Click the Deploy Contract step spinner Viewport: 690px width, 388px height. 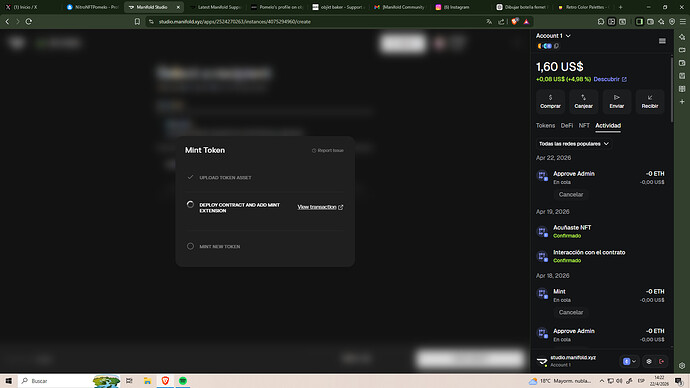point(190,205)
